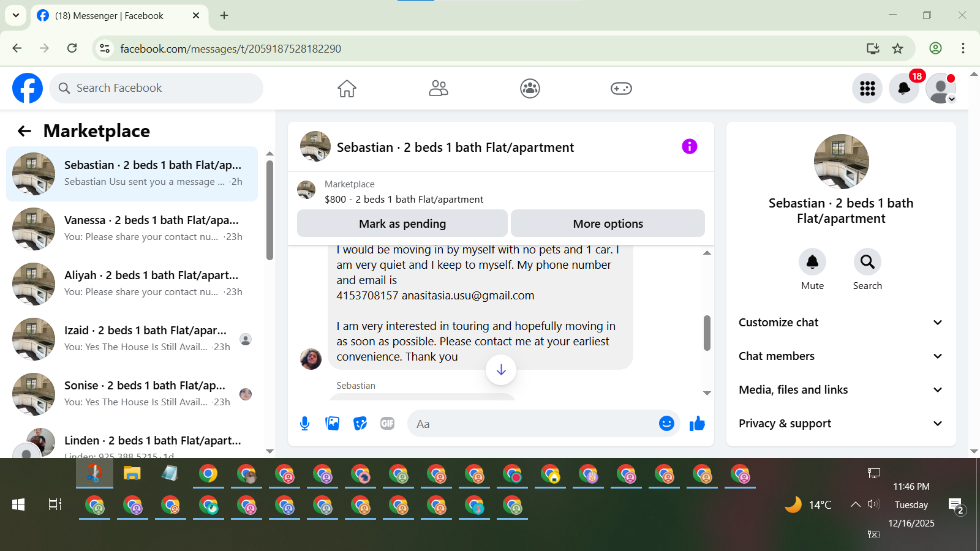Viewport: 980px width, 551px height.
Task: Open the sender's avatar beside the message
Action: (x=311, y=359)
